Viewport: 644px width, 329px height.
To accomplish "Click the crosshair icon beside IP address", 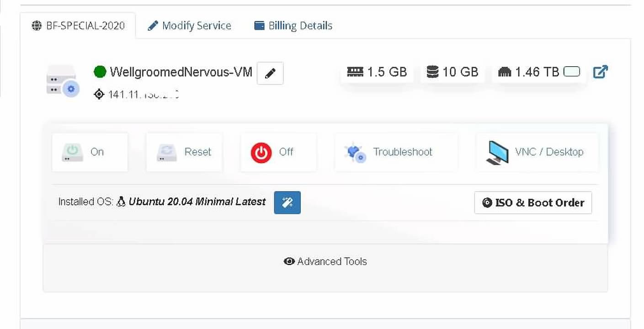I will click(99, 95).
